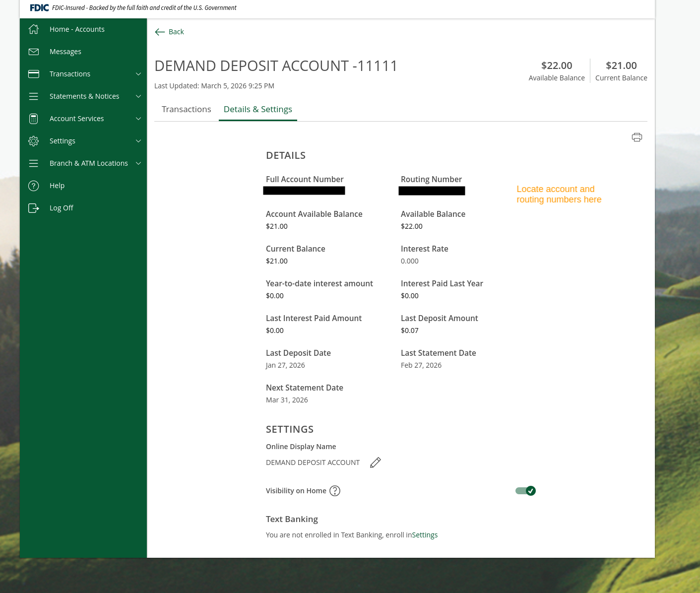Click the Statements & Notices label

pos(84,96)
